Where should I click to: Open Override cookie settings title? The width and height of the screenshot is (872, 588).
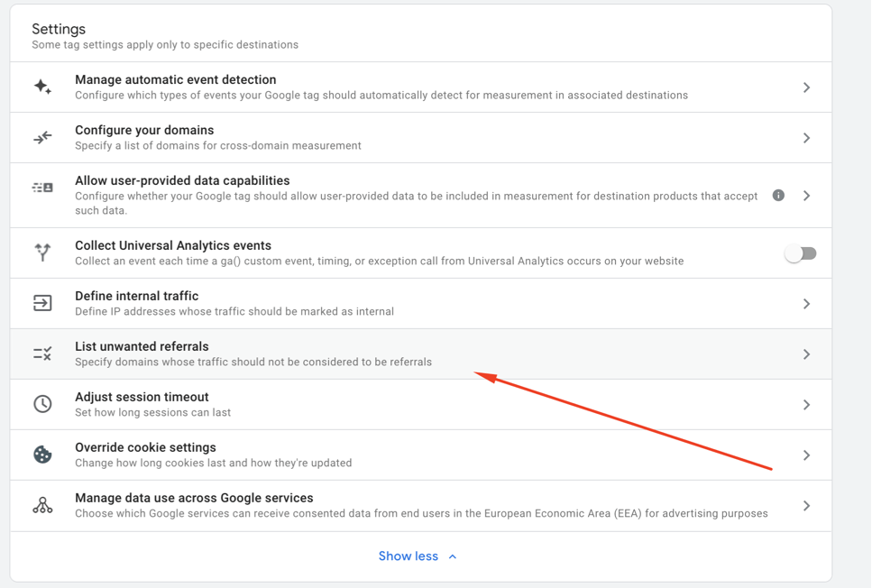(x=146, y=448)
